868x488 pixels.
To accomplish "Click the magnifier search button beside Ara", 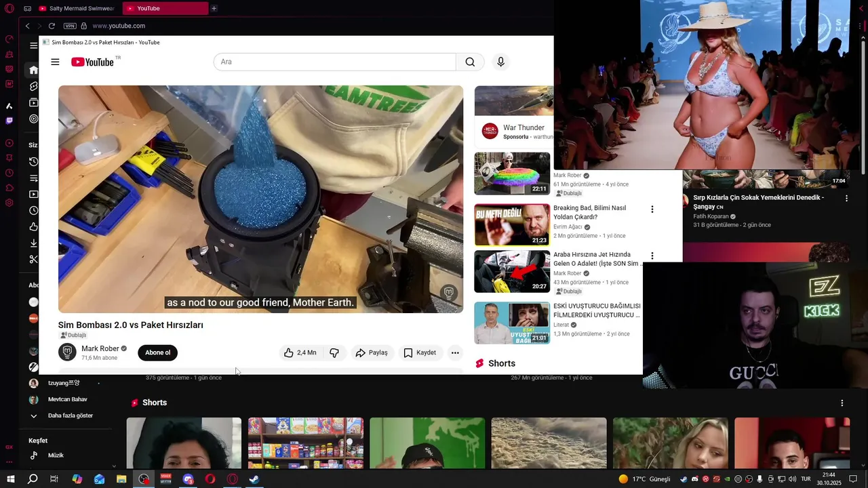I will coord(470,62).
